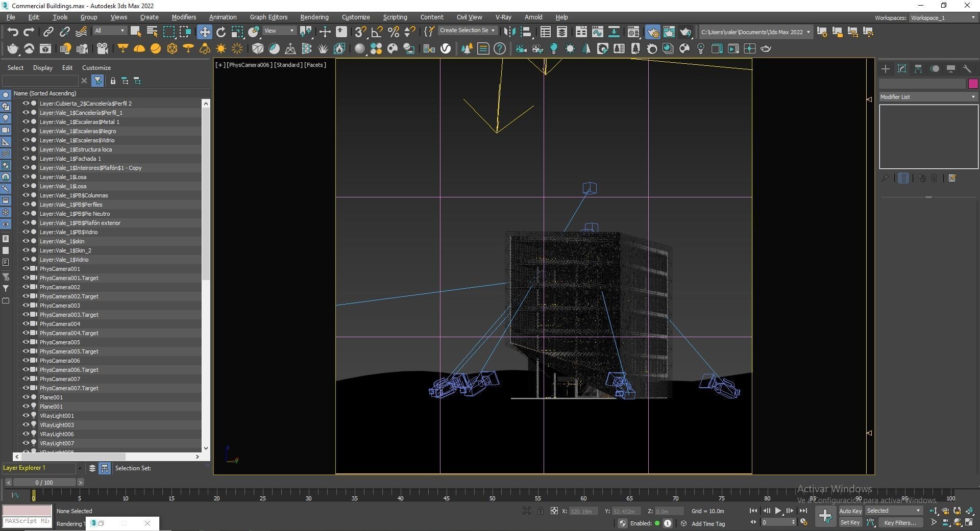Select the Select and Link tool
This screenshot has height=531, width=980.
48,32
